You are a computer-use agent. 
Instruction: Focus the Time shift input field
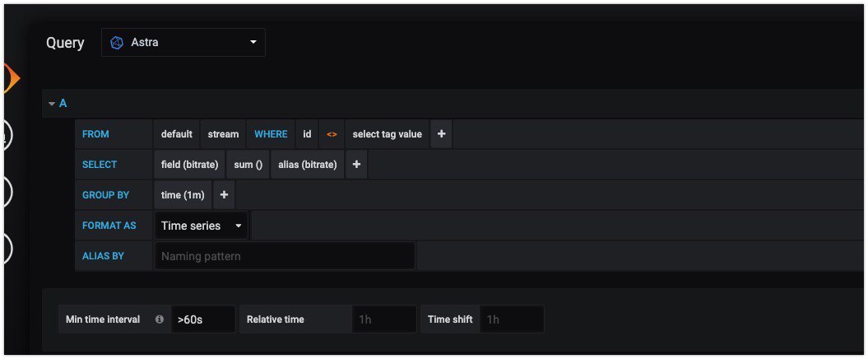click(512, 319)
